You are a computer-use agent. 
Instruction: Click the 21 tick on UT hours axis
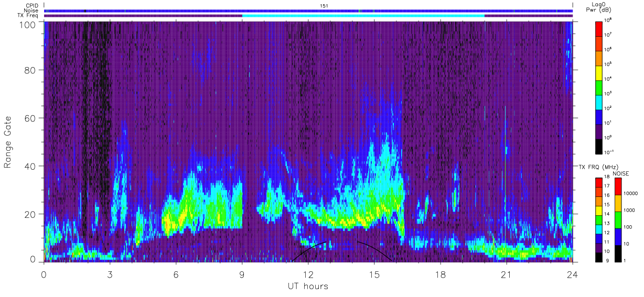pyautogui.click(x=507, y=274)
